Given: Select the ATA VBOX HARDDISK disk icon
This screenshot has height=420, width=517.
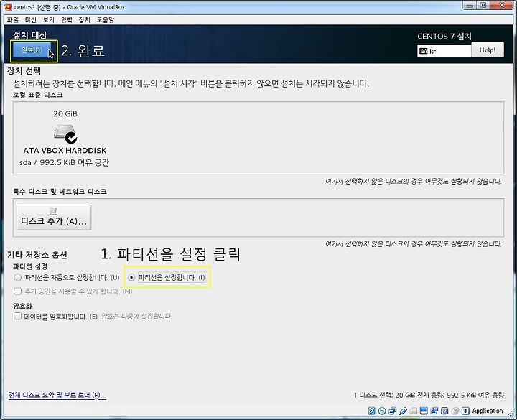Looking at the screenshot, I should 65,134.
